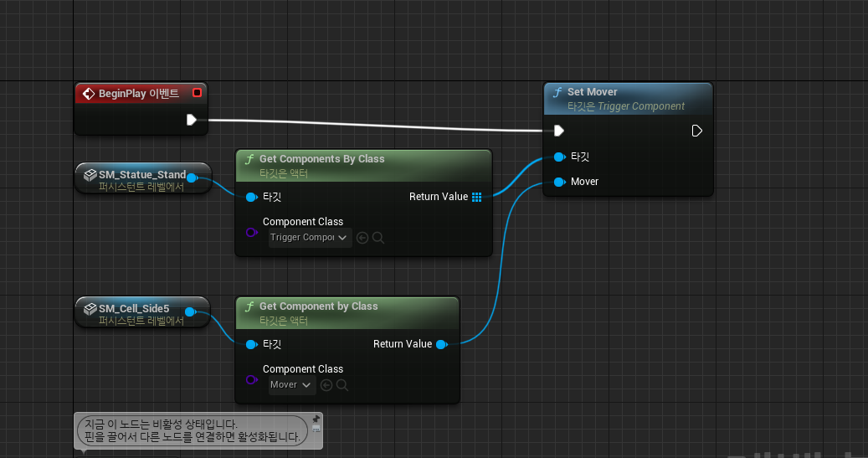Image resolution: width=868 pixels, height=458 pixels.
Task: Select the SM_Statue_Stand actor reference node
Action: click(x=143, y=178)
